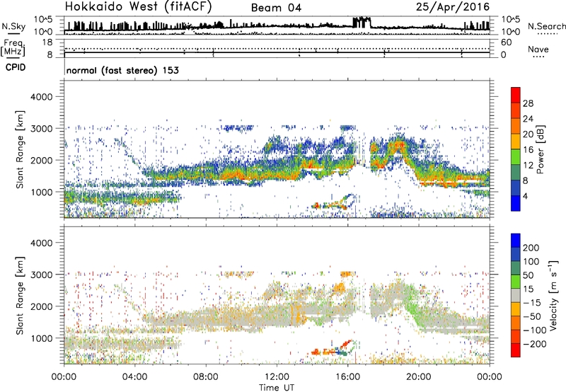
Task: Select the "normal (fast stereo) 153" text
Action: click(122, 70)
